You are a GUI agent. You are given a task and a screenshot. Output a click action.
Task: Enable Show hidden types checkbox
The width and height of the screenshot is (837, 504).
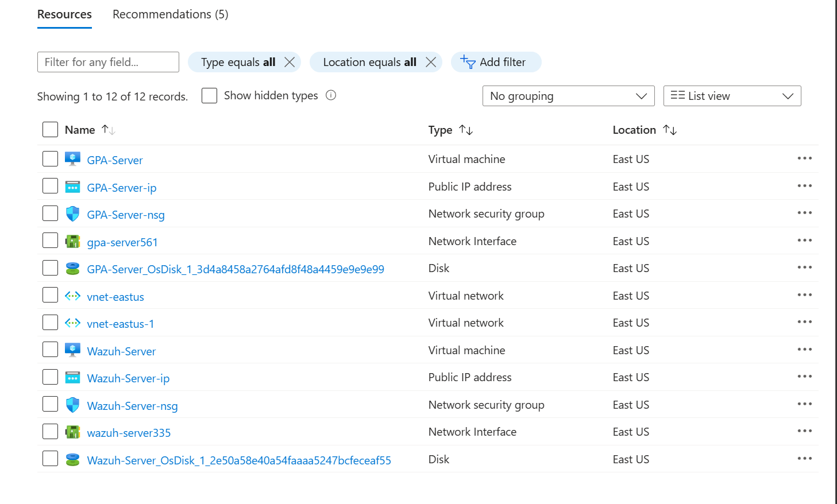[210, 95]
